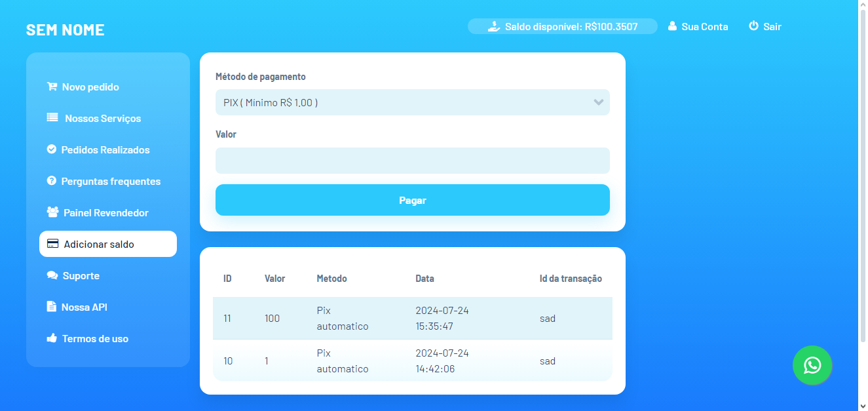This screenshot has width=868, height=411.
Task: Click the Saldo disponível balance badge
Action: pos(562,27)
